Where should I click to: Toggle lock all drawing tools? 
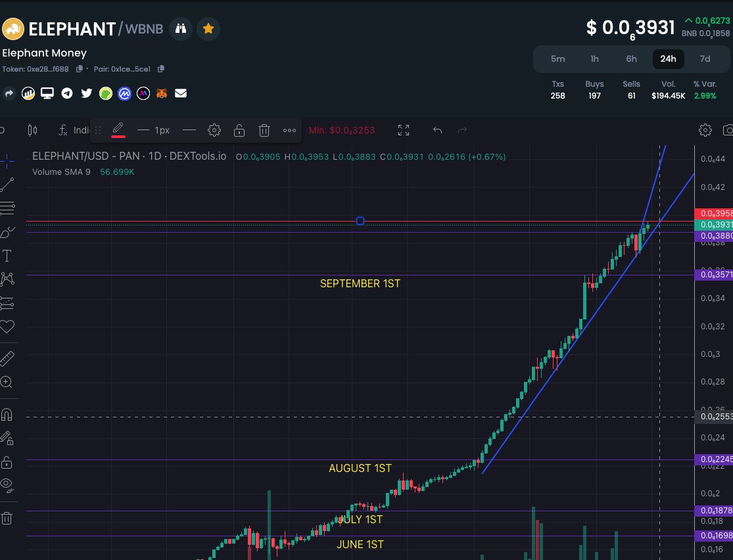pos(7,462)
